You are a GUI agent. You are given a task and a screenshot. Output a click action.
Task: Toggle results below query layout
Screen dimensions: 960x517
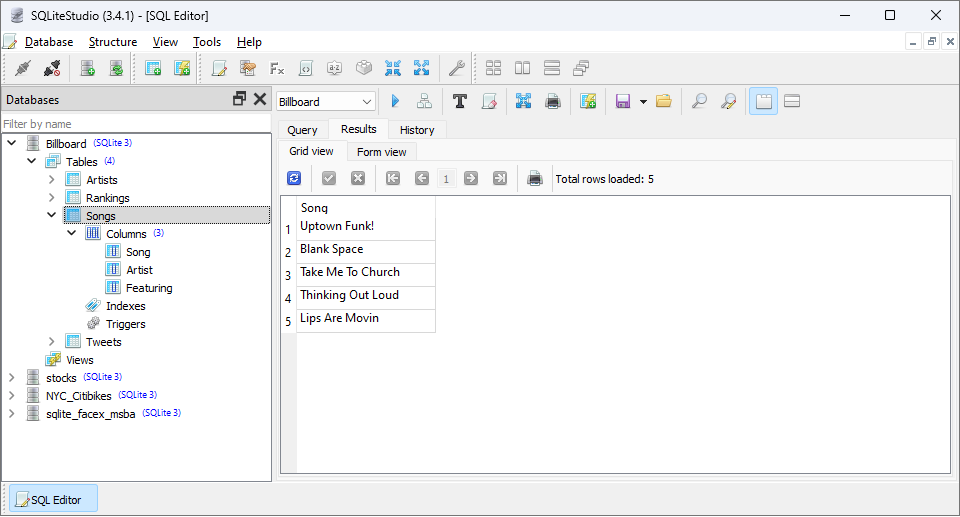tap(792, 101)
